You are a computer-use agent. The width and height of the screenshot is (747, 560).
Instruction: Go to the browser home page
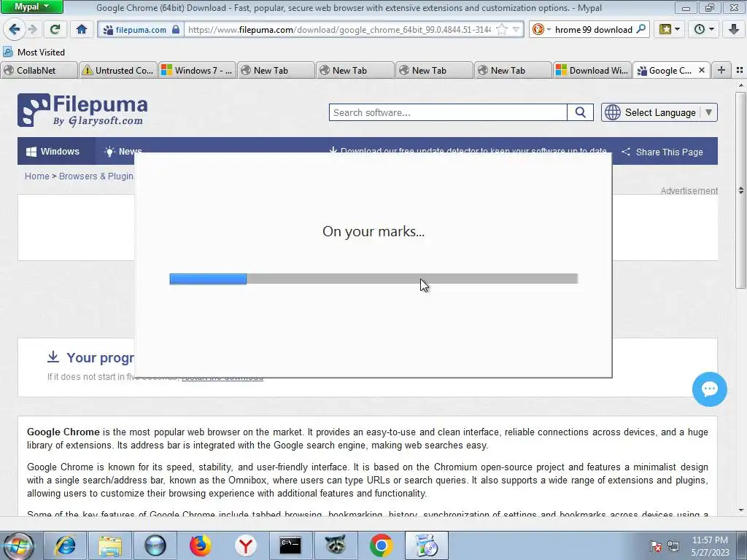click(82, 29)
